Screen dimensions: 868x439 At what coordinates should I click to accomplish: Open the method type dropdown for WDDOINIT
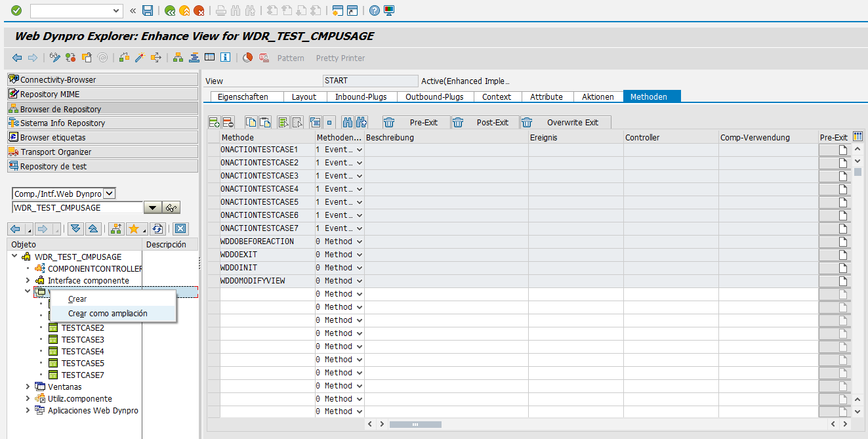coord(359,268)
